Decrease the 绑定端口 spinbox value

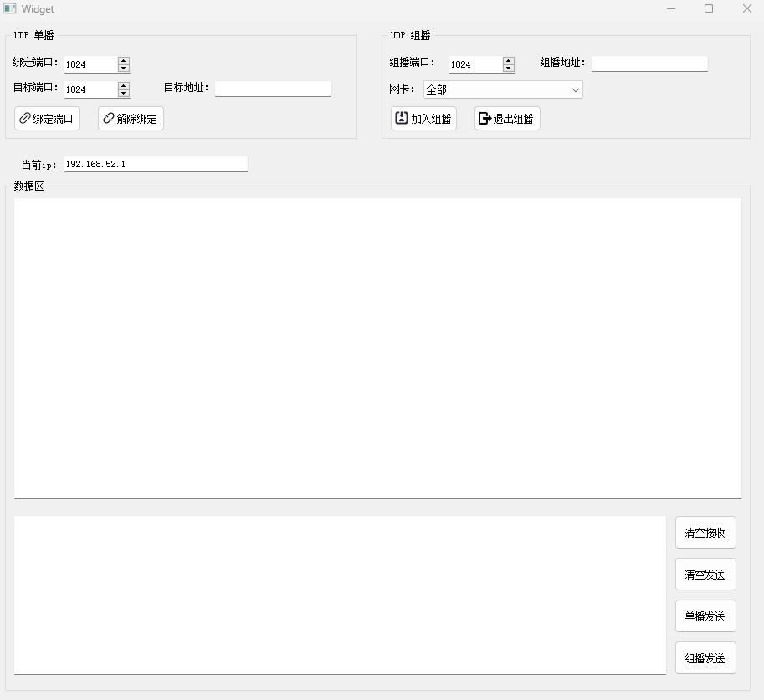[x=124, y=69]
